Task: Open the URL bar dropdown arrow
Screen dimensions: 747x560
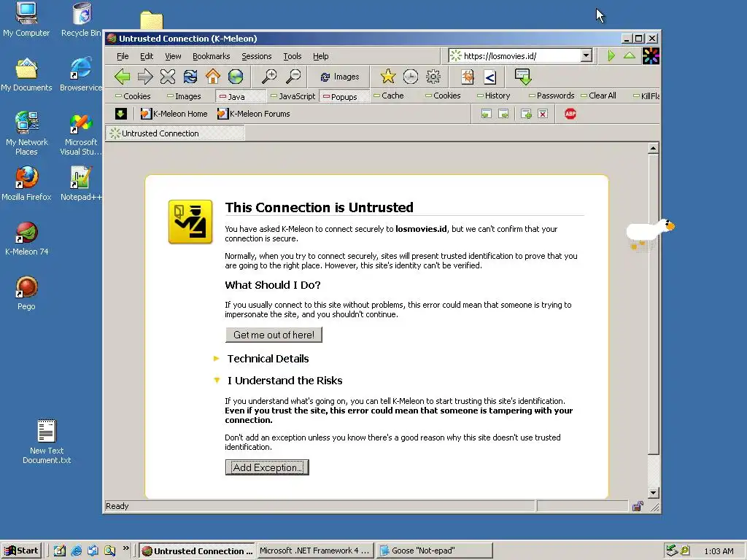Action: coord(587,55)
